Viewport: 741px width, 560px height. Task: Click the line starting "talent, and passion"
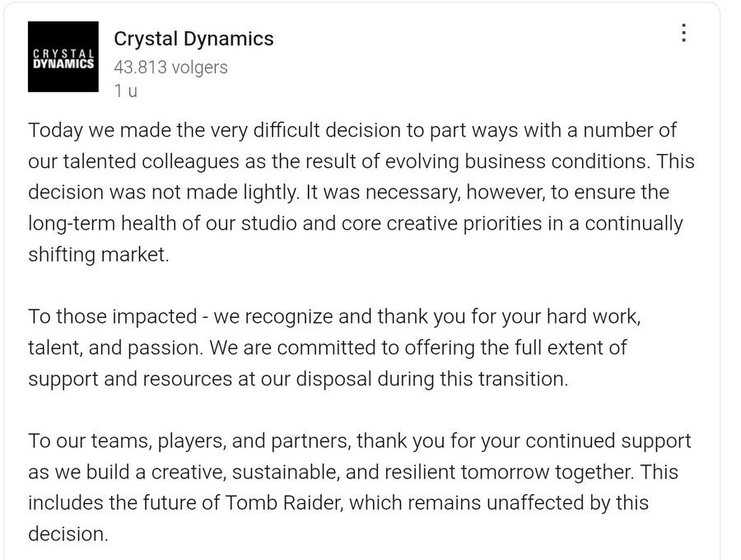point(328,348)
